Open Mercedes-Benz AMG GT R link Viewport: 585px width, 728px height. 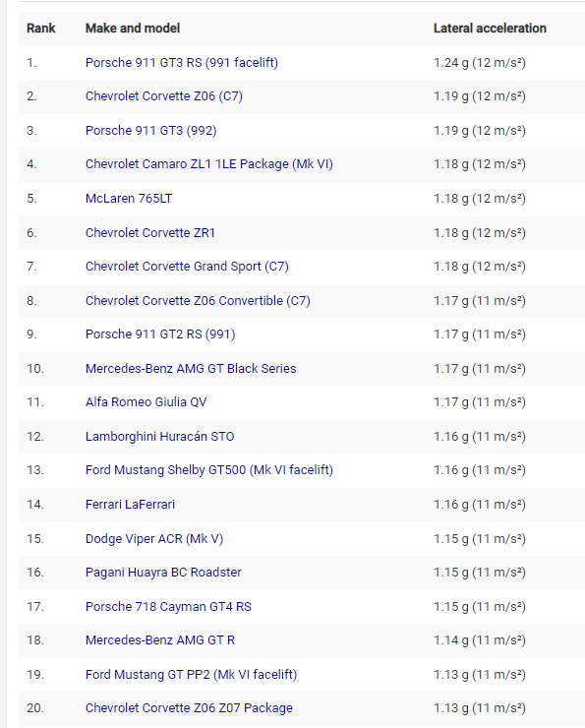tap(160, 640)
